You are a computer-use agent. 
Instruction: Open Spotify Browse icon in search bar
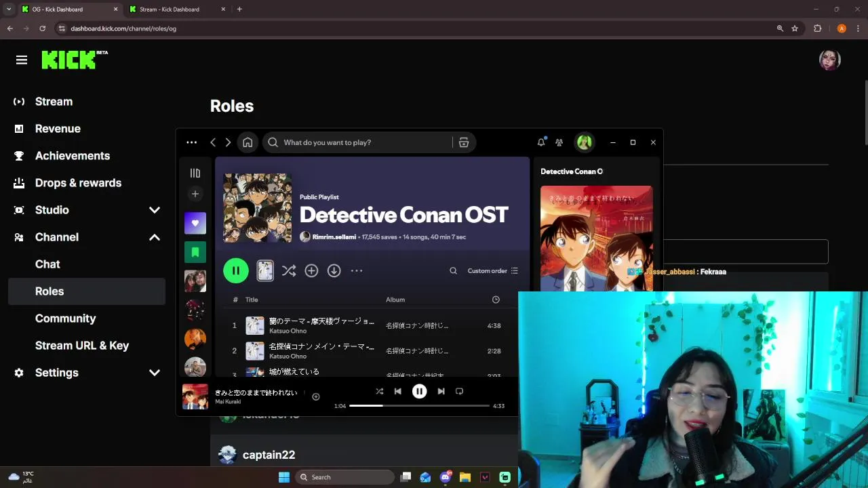click(464, 142)
